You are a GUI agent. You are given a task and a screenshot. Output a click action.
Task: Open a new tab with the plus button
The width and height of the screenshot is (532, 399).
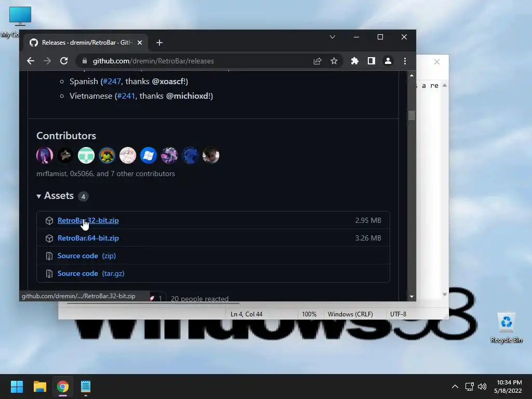coord(159,43)
